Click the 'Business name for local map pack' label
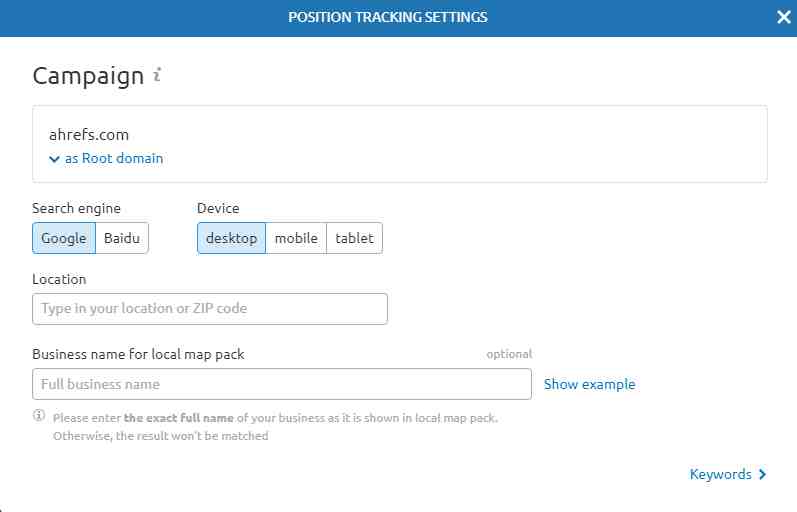The width and height of the screenshot is (797, 512). click(x=138, y=354)
